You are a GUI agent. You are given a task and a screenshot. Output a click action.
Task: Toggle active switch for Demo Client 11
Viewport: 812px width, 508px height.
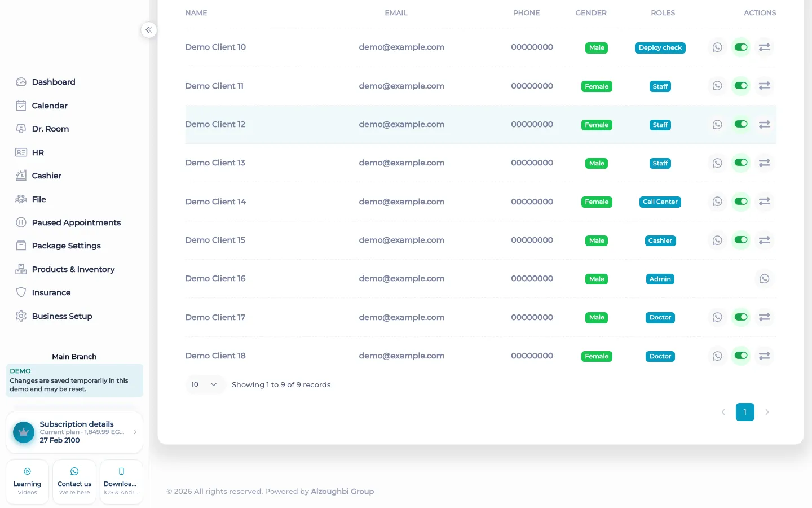tap(741, 86)
